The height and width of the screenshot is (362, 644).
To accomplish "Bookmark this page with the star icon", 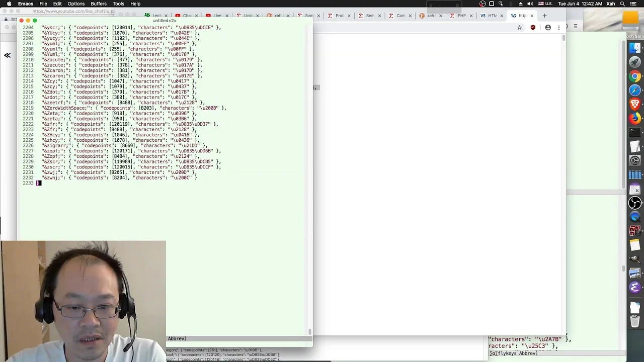I will click(x=520, y=28).
